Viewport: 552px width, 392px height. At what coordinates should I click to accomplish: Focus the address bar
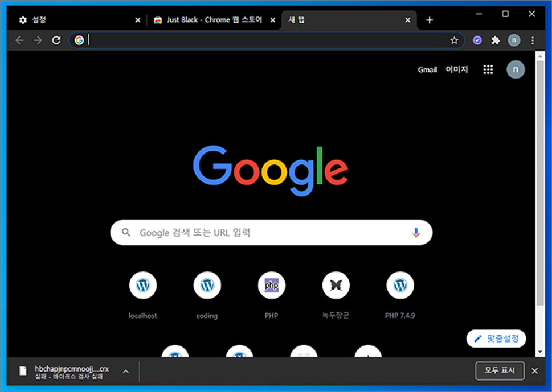pos(267,40)
